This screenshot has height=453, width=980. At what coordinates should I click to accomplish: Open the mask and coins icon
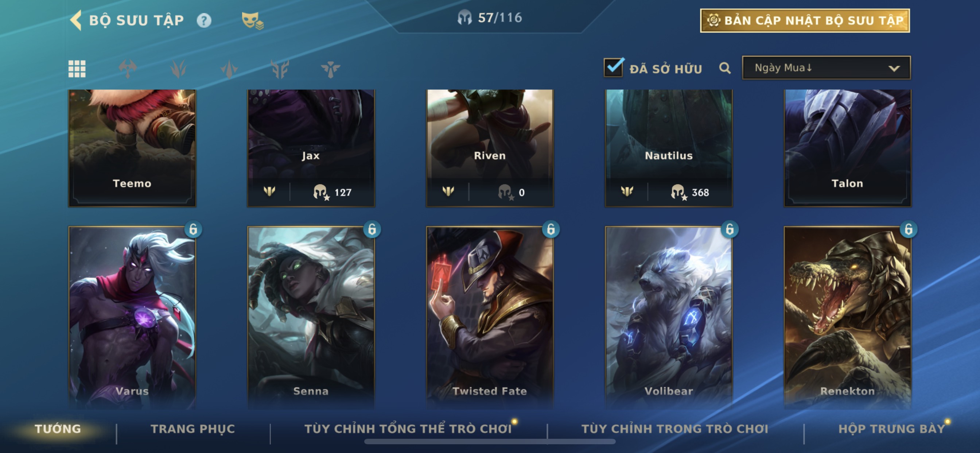253,20
